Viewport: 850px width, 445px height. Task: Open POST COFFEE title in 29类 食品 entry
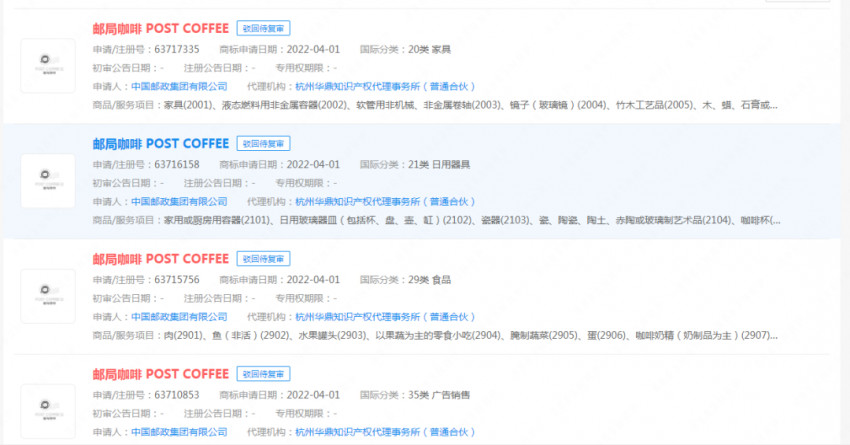pyautogui.click(x=160, y=259)
